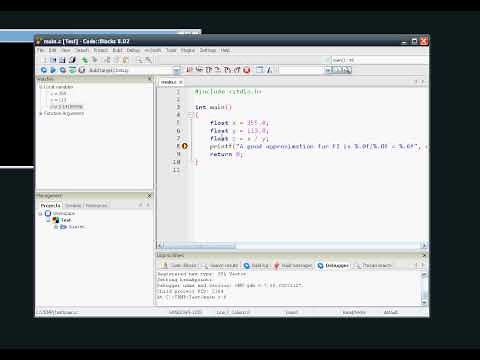Viewport: 480px width, 360px height.
Task: Open the main() : int function combo box
Action: [x=380, y=60]
